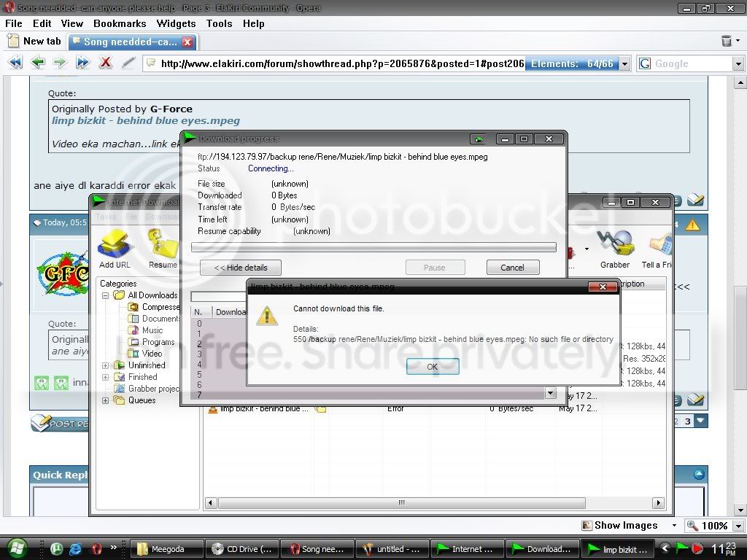The height and width of the screenshot is (560, 747).
Task: Click limp bizkit Error row in IDM list
Action: coord(403,408)
